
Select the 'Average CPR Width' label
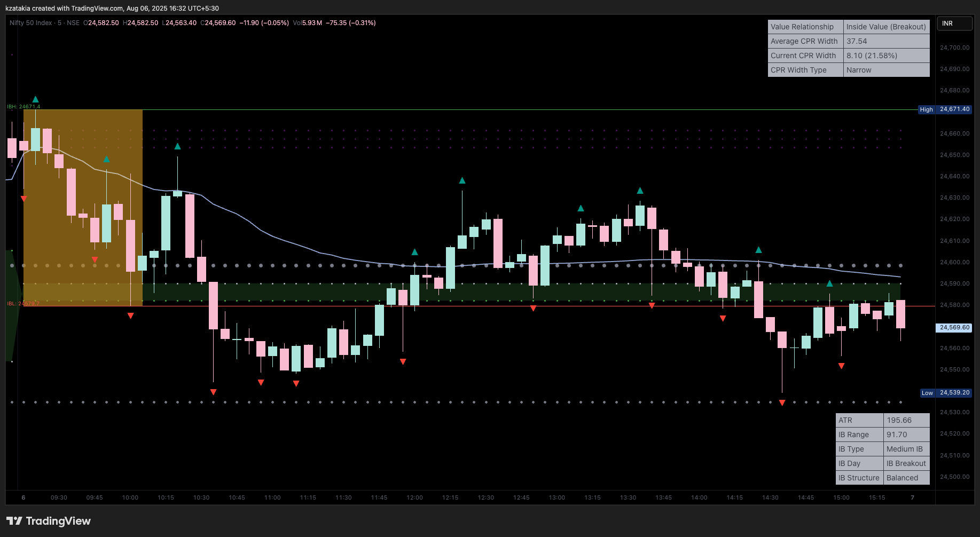click(x=805, y=41)
